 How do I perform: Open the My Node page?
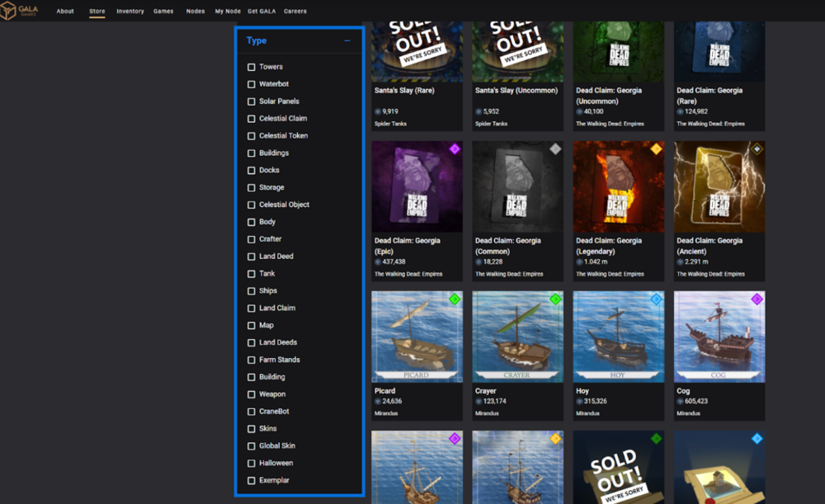[x=228, y=11]
